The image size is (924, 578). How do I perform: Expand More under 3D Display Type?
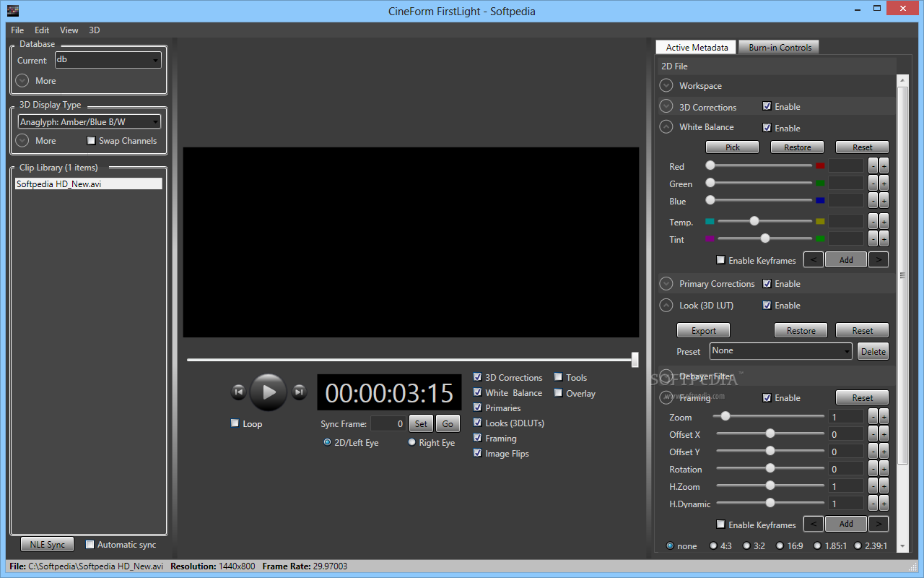22,140
